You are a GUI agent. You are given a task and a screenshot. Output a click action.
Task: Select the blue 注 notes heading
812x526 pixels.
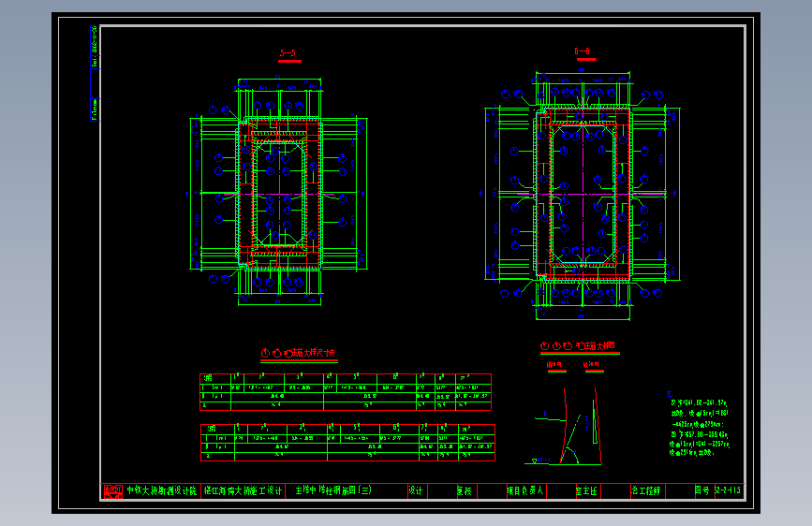click(669, 394)
